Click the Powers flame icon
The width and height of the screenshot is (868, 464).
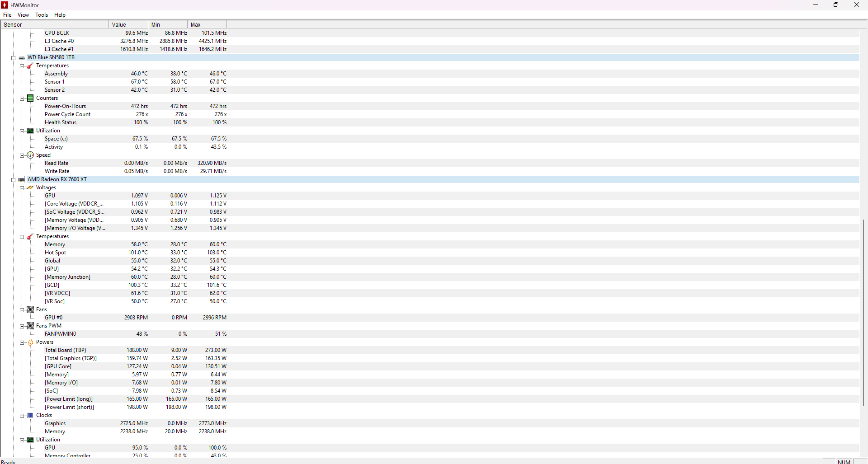tap(30, 342)
